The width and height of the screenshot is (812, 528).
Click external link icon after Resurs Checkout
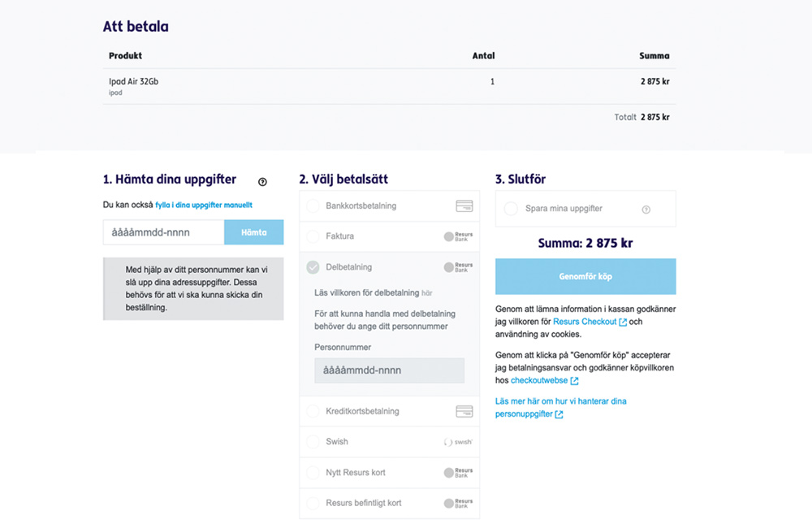coord(623,322)
